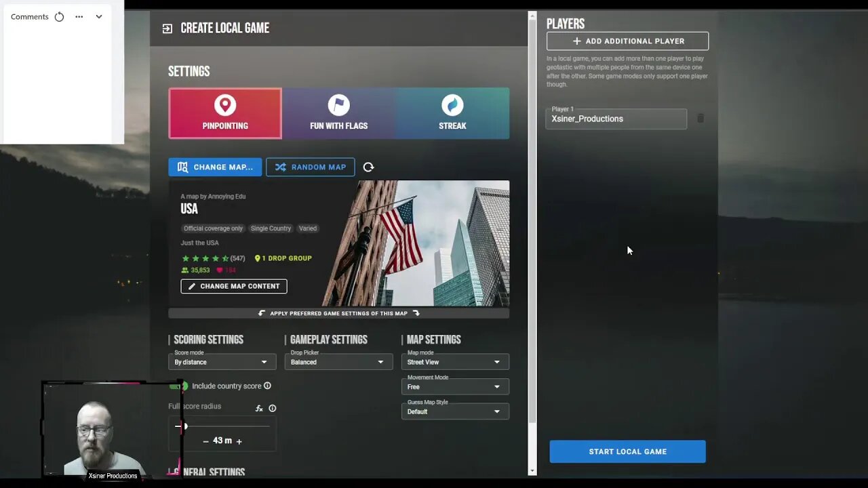Click the Official coverage only tag
Viewport: 868px width, 488px height.
point(213,228)
